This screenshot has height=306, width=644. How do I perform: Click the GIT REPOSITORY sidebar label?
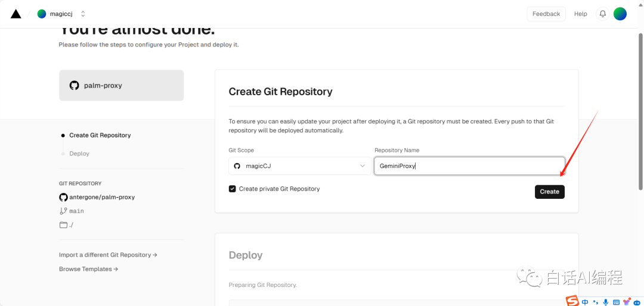pyautogui.click(x=80, y=183)
